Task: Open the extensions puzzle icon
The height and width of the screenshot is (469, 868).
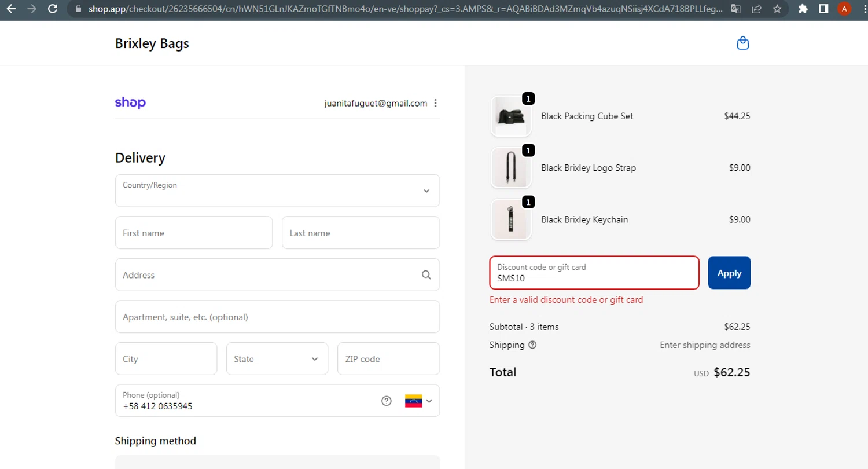Action: tap(803, 9)
